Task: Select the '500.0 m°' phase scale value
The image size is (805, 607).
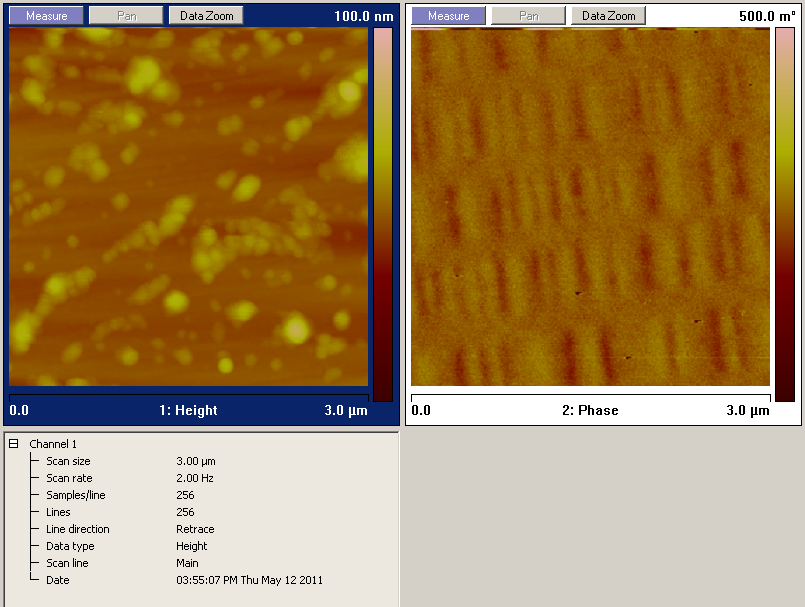Action: pyautogui.click(x=767, y=16)
